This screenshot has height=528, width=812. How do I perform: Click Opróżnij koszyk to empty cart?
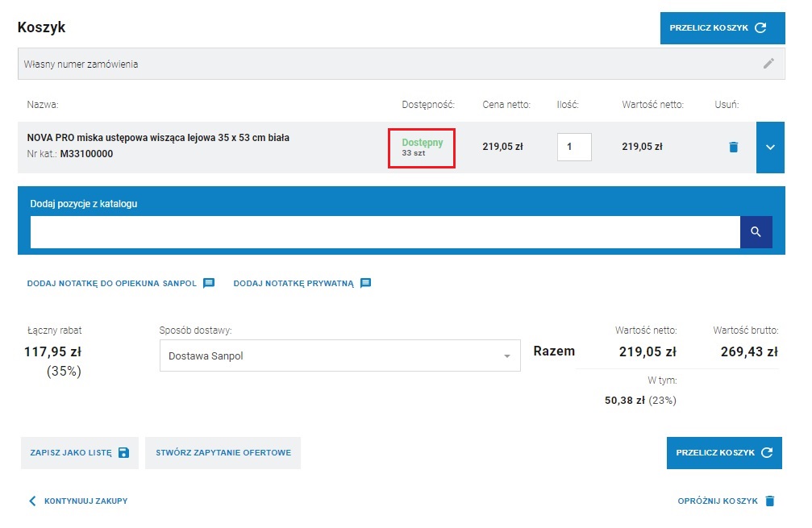(726, 501)
